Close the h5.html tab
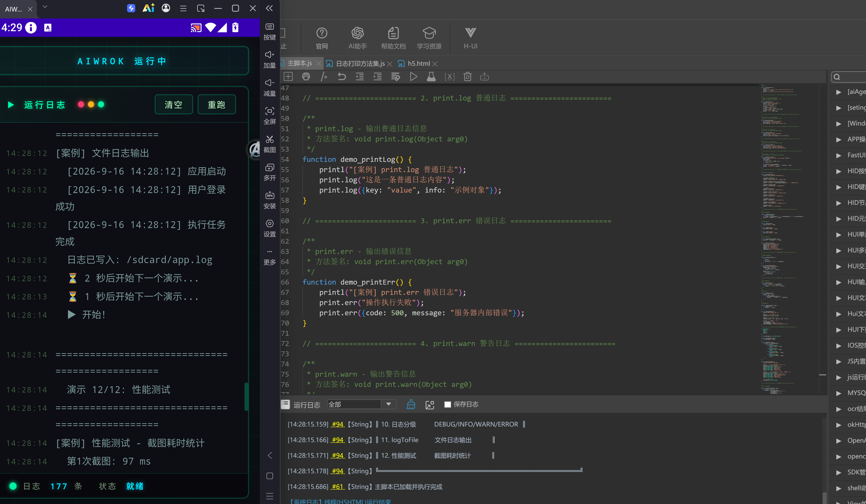Image resolution: width=866 pixels, height=504 pixels. (x=435, y=64)
